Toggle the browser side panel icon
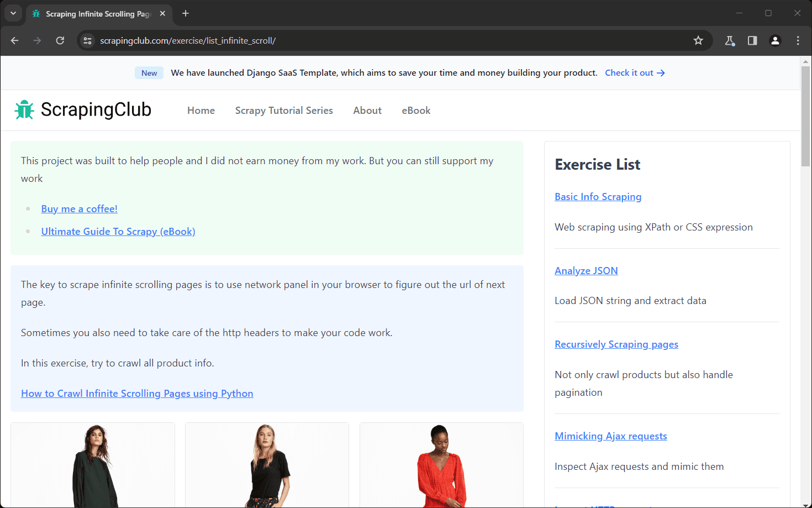 point(752,40)
